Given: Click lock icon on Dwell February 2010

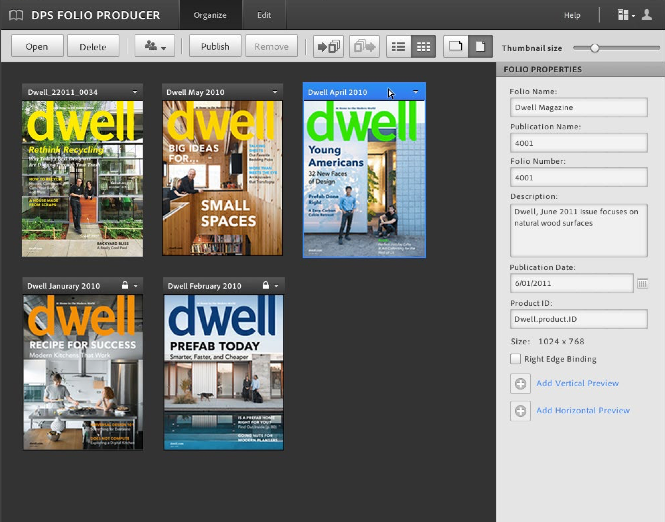Looking at the screenshot, I should point(265,285).
